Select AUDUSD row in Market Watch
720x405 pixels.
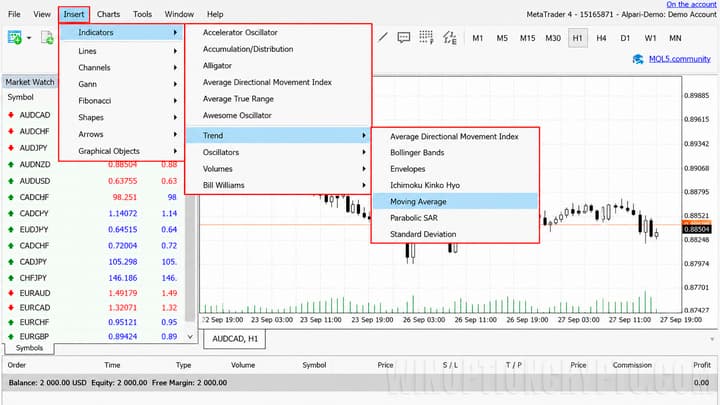(x=94, y=181)
